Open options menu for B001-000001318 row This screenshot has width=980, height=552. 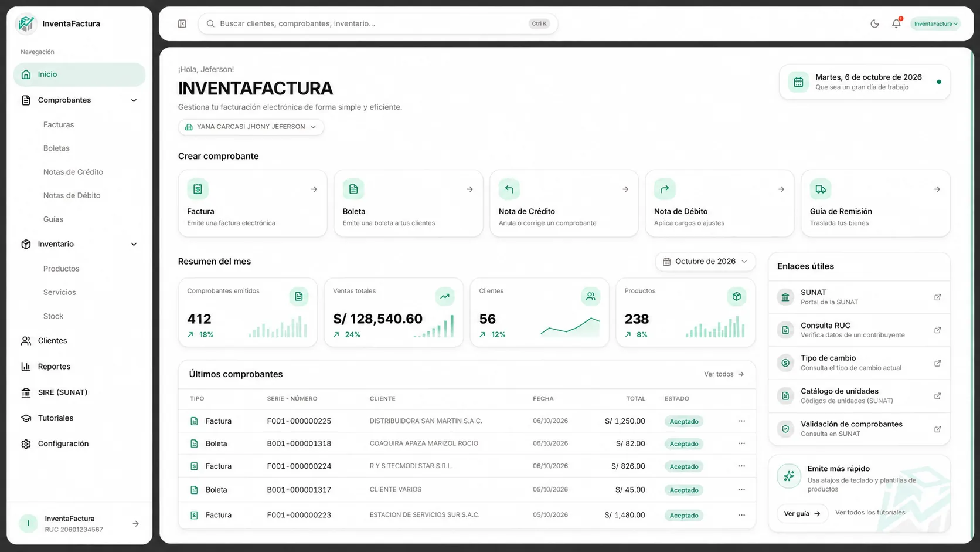(x=741, y=443)
